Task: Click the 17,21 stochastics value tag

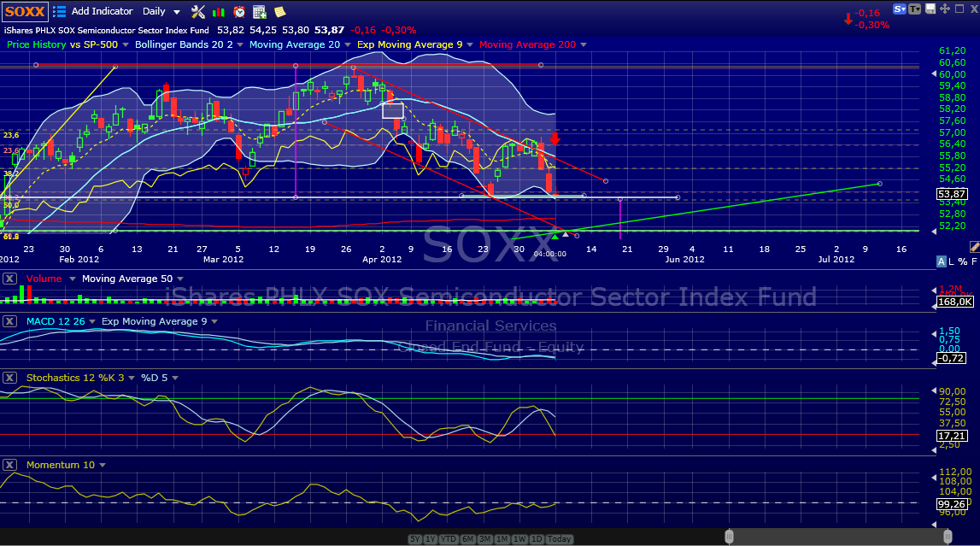Action: pyautogui.click(x=952, y=436)
